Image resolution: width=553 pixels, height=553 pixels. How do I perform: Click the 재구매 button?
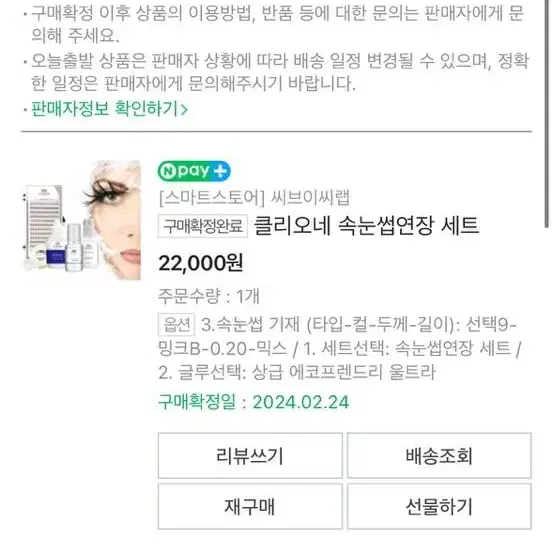[x=250, y=506]
